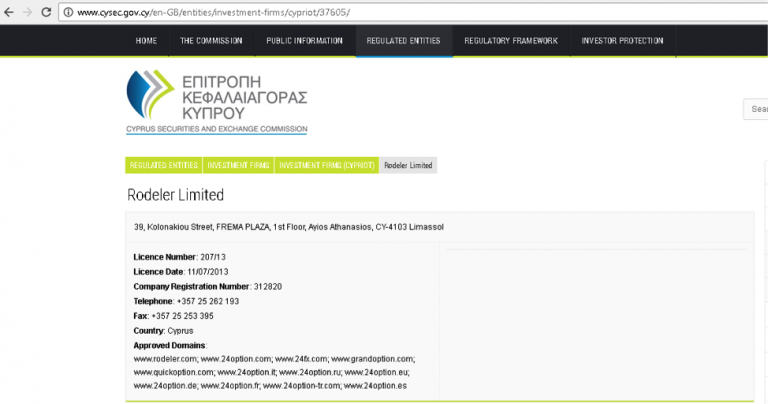Click Licence Number 207/13

coord(179,257)
